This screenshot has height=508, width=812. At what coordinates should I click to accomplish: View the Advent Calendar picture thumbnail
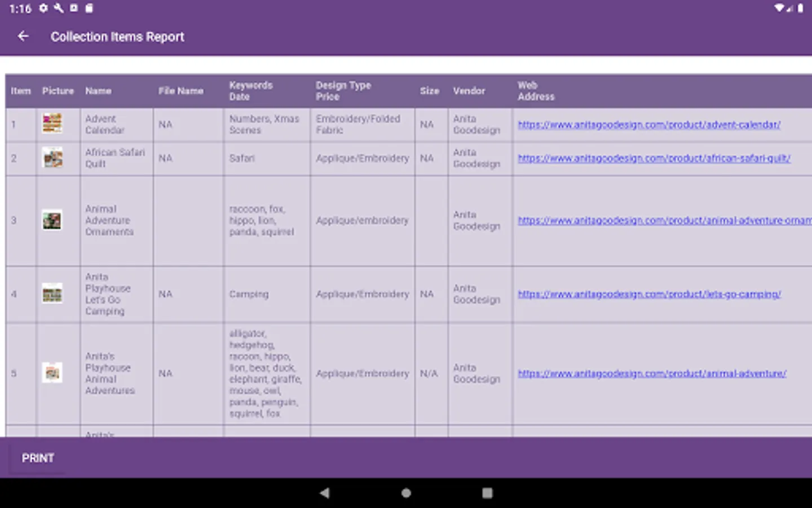pos(52,123)
